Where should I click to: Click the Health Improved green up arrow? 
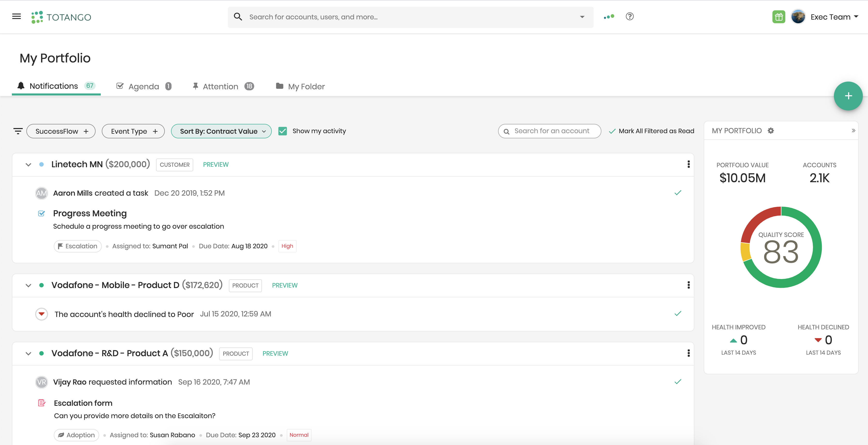tap(733, 341)
